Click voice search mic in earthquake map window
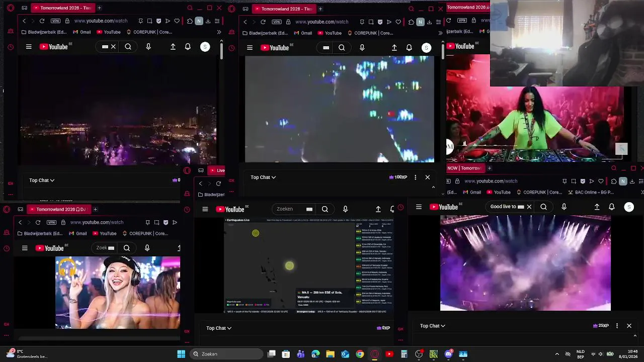Screen dimensions: 644x362 click(345, 209)
